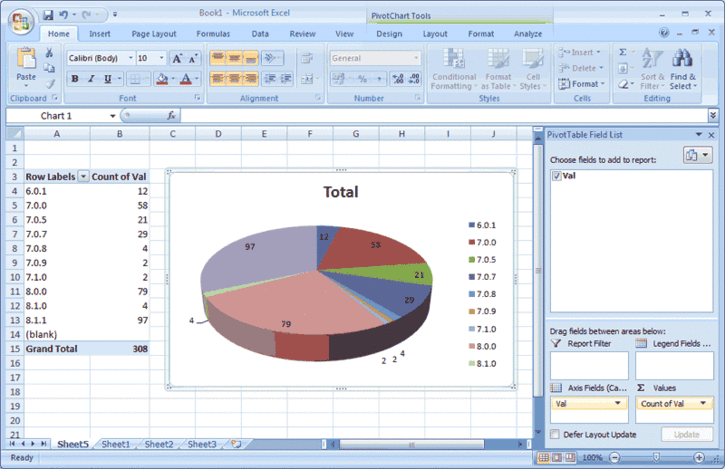Click the Office button
Screen dimensions: 725x469
point(18,19)
